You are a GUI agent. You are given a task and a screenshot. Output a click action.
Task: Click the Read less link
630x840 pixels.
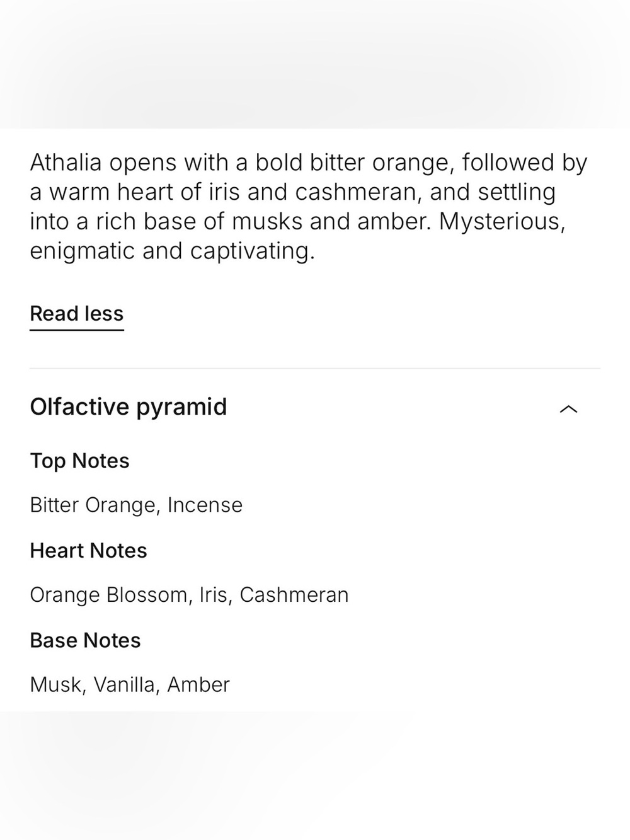point(77,314)
